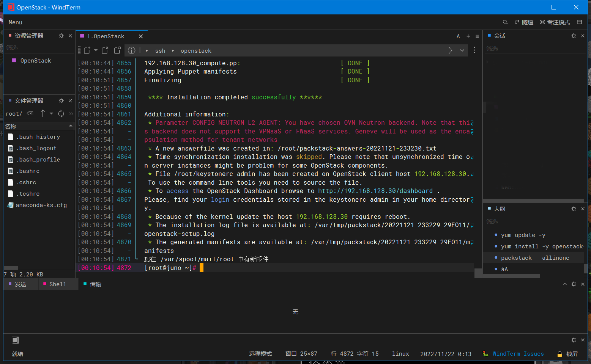Open the terminal toolbar kebab menu
This screenshot has height=364, width=591.
click(x=474, y=50)
